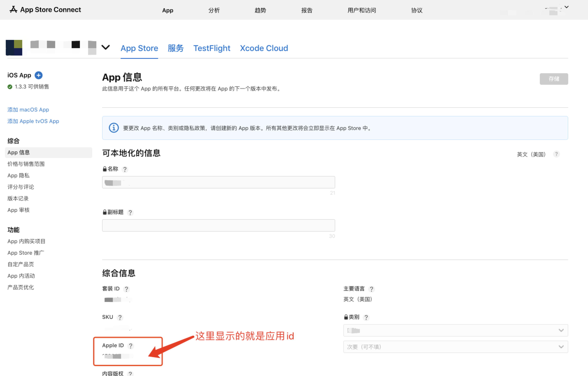This screenshot has height=376, width=588.
Task: Switch to the App Store tab
Action: click(139, 48)
